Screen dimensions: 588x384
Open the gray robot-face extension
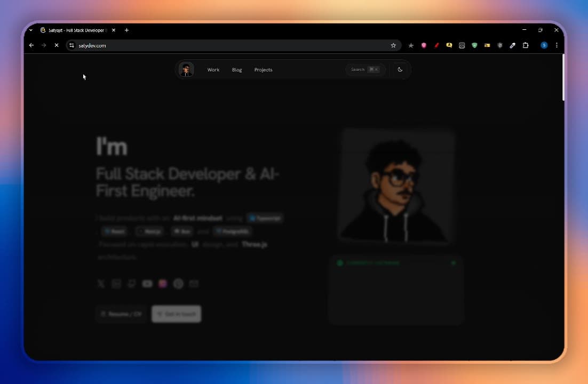(x=462, y=45)
